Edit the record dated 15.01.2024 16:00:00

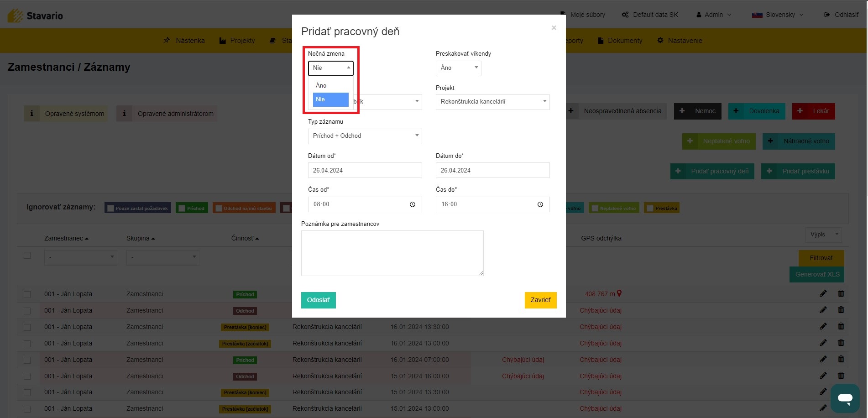pyautogui.click(x=823, y=376)
